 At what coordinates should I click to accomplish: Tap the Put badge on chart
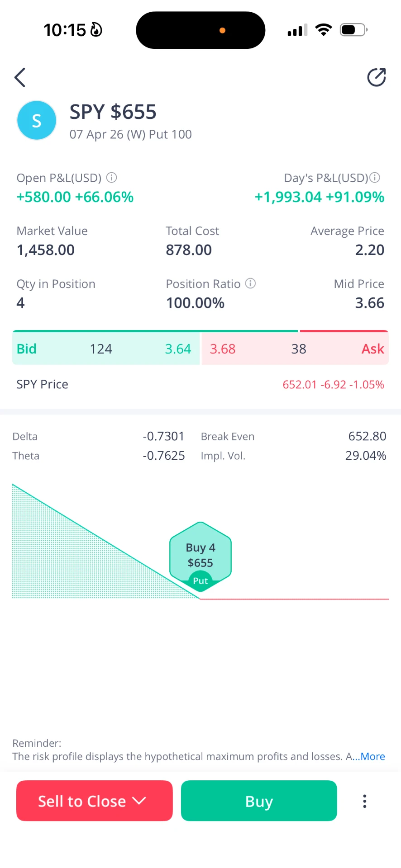(x=200, y=581)
